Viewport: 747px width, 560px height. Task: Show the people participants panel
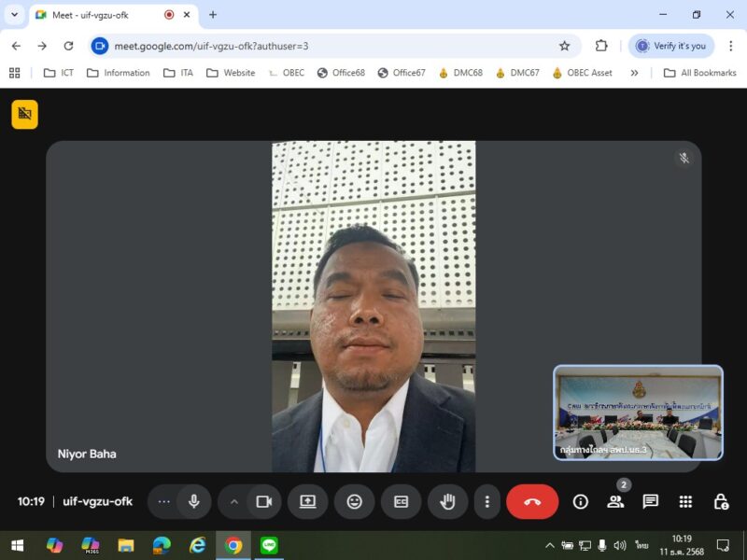tap(615, 501)
